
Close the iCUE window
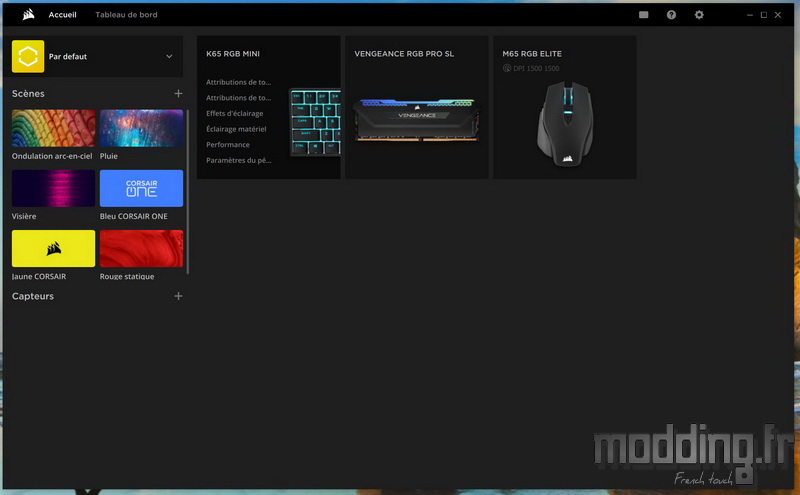778,15
